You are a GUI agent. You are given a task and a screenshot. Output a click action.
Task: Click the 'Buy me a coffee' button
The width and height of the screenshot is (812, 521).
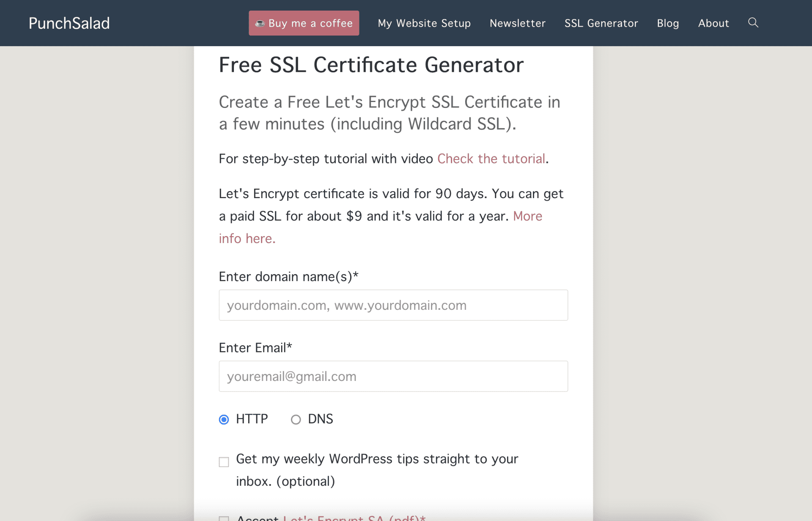304,23
